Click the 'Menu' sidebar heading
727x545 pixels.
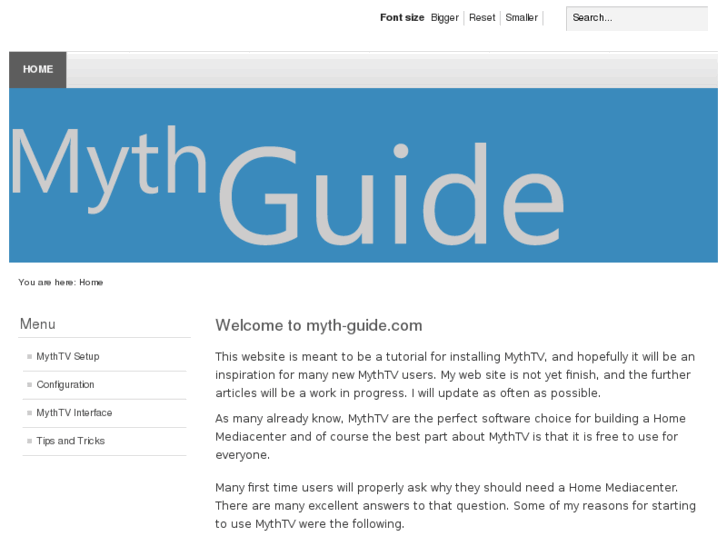[38, 324]
